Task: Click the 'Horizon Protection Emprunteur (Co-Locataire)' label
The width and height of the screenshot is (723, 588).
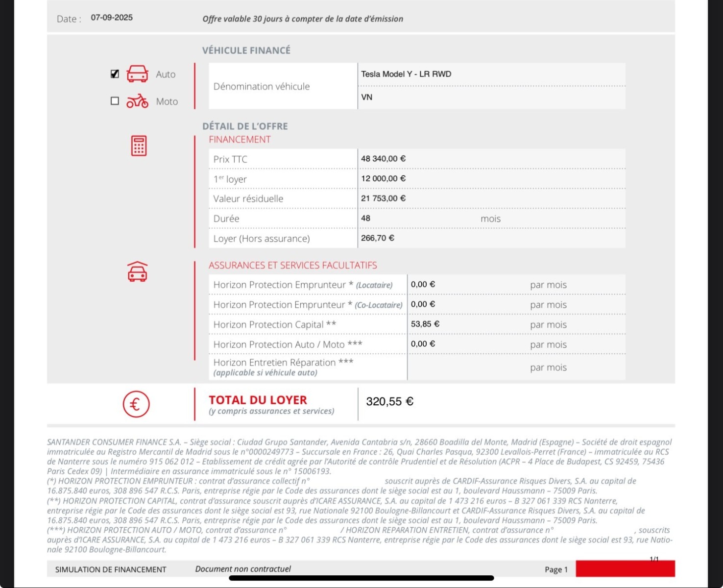Action: pyautogui.click(x=308, y=305)
